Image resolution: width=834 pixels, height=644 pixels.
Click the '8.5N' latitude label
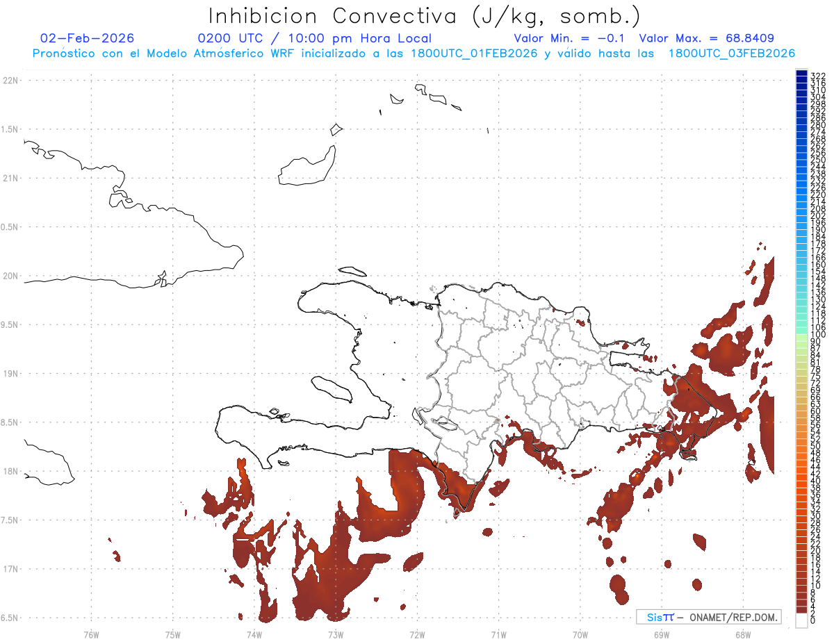tap(10, 422)
